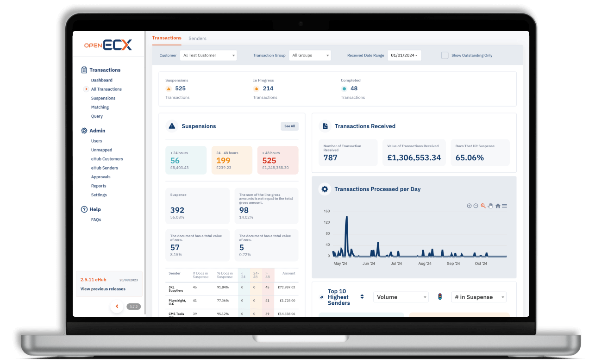Click the 2.5.11 eHub release label

(x=93, y=280)
